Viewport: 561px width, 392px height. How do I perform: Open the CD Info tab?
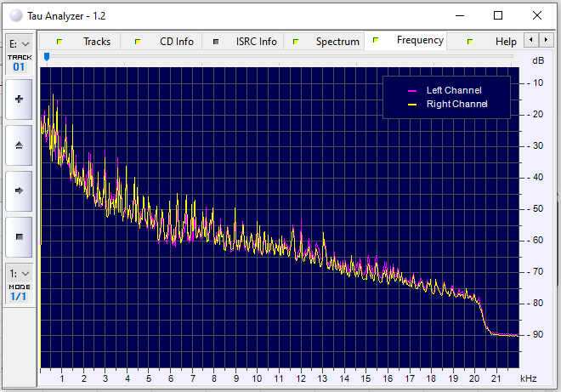pos(176,42)
